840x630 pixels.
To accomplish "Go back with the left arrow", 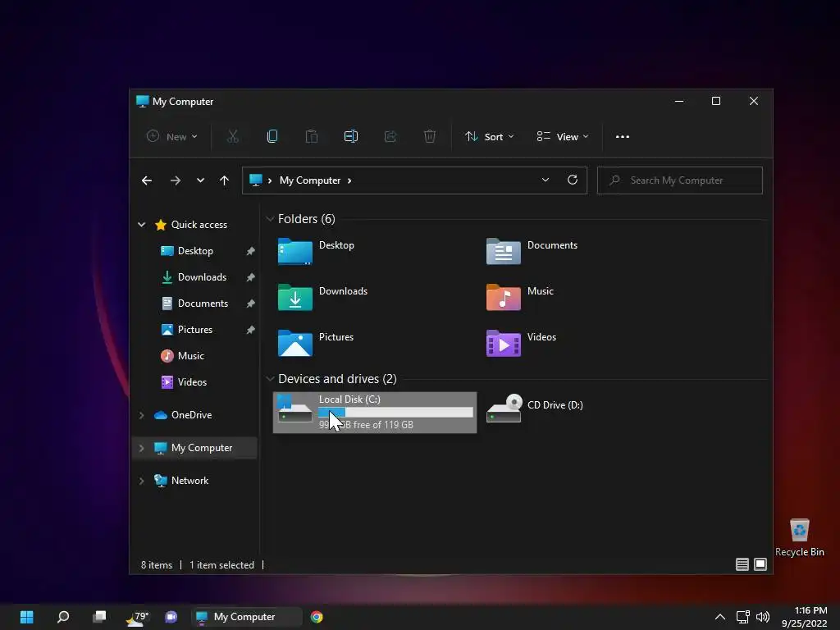I will tap(147, 180).
